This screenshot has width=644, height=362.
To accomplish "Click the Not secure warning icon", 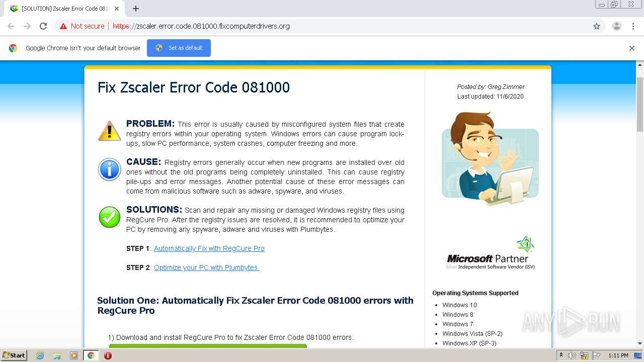I will (63, 26).
